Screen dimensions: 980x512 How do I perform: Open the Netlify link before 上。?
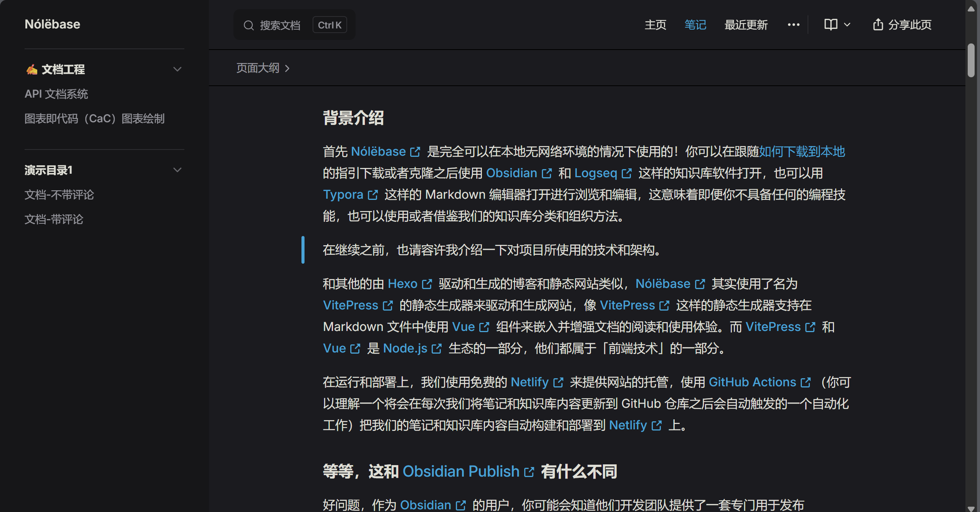(x=628, y=425)
